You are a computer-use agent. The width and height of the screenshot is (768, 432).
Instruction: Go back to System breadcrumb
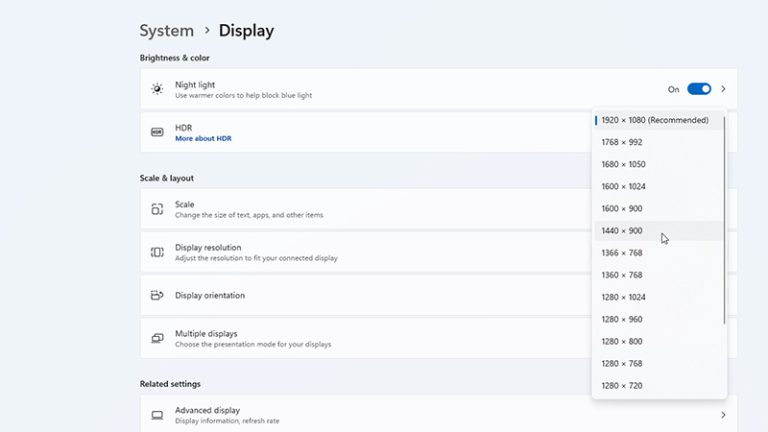click(x=167, y=30)
